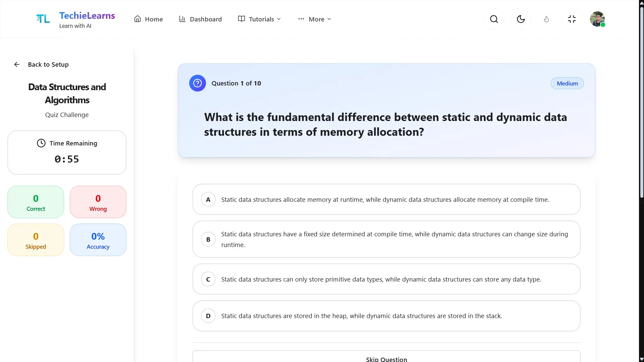Click the back arrow icon
Image resolution: width=644 pixels, height=362 pixels.
tap(17, 64)
